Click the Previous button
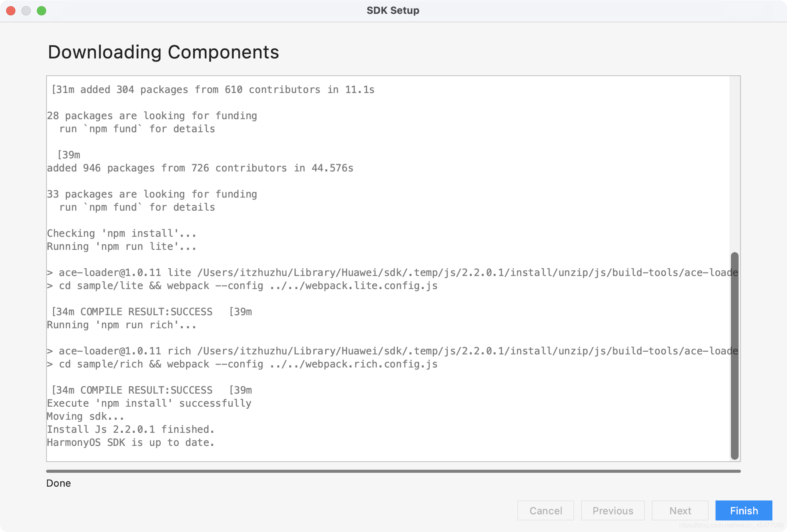The image size is (787, 532). [x=613, y=510]
